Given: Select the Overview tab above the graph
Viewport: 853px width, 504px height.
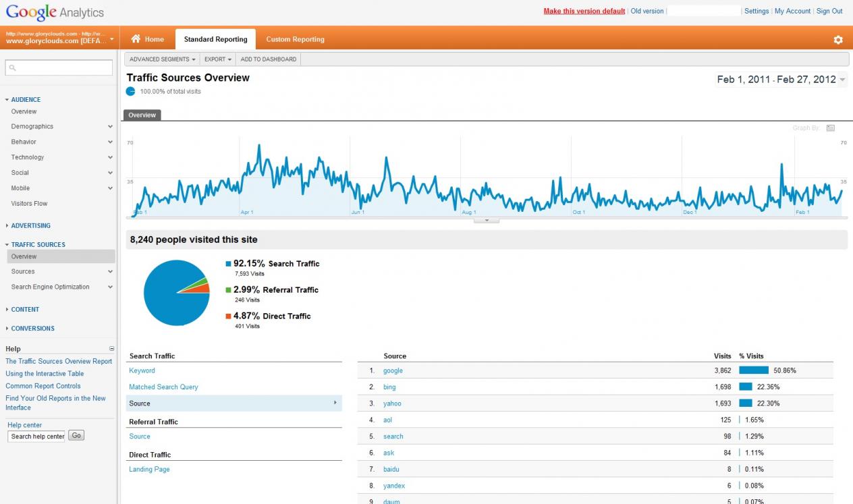Looking at the screenshot, I should [142, 115].
